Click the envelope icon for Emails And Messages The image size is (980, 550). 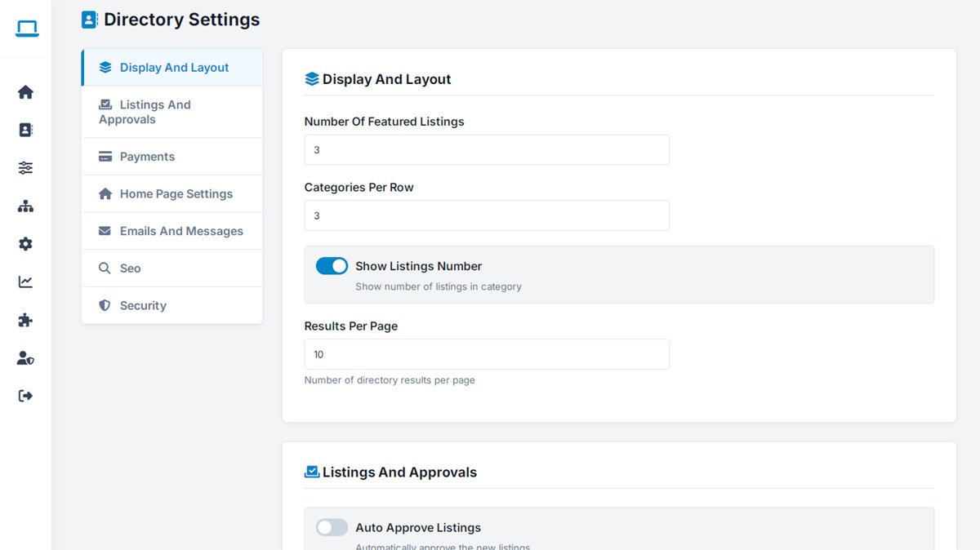point(105,231)
